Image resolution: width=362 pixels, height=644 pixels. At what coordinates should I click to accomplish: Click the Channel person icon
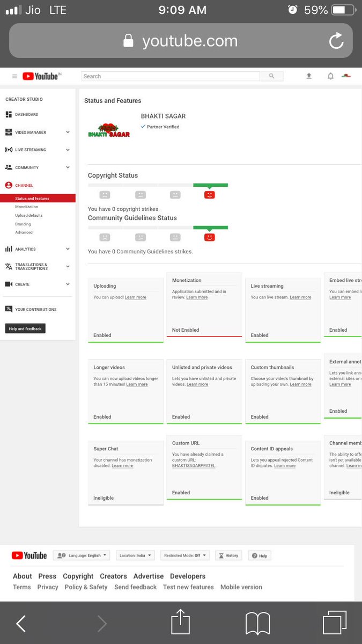[x=9, y=185]
